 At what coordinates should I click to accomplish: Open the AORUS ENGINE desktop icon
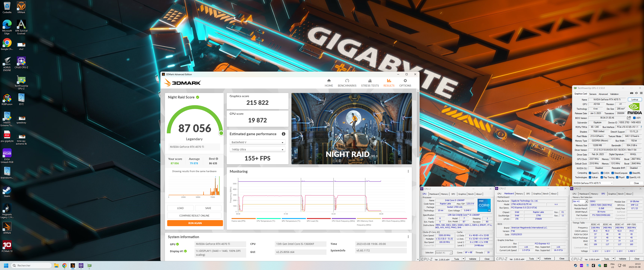tap(7, 64)
